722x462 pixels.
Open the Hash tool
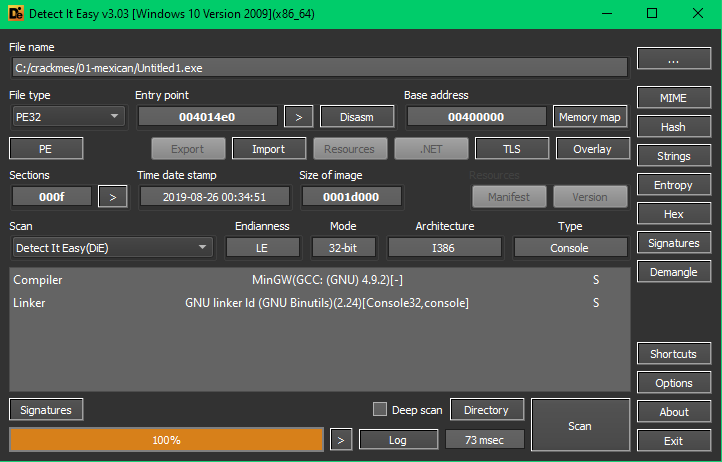[x=674, y=127]
